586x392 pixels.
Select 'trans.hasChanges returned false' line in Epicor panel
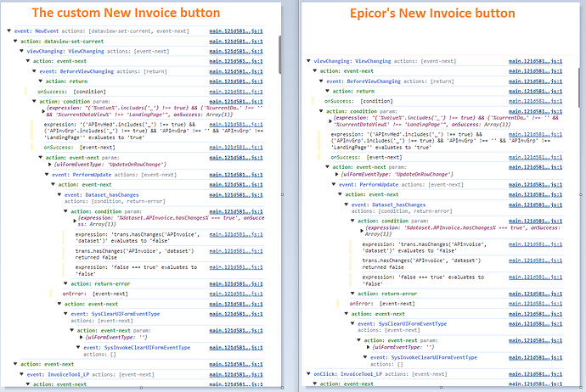click(x=421, y=264)
